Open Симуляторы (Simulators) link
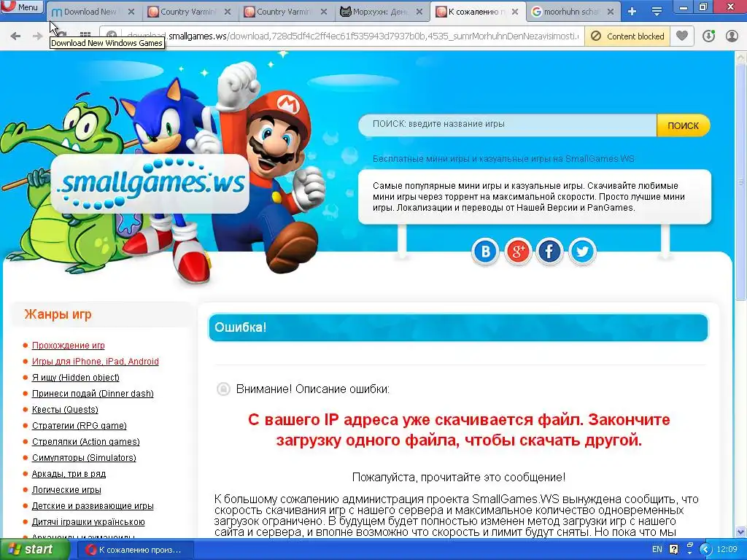The image size is (747, 560). tap(84, 458)
